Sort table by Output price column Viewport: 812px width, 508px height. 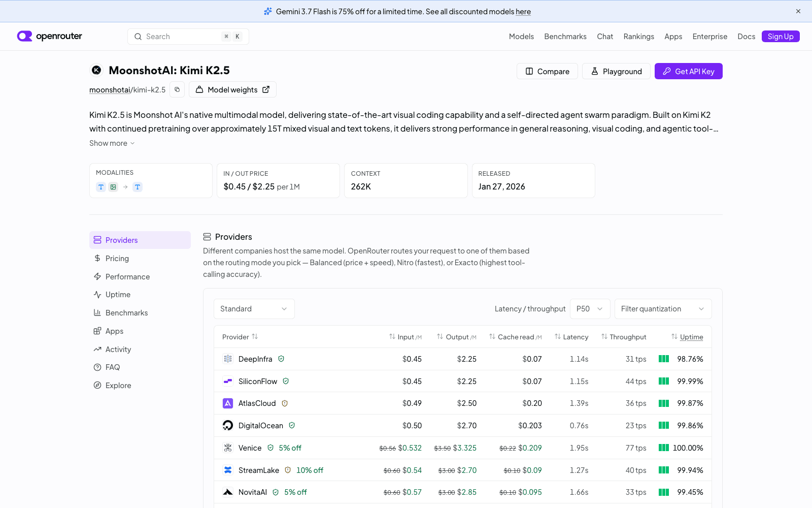[457, 337]
